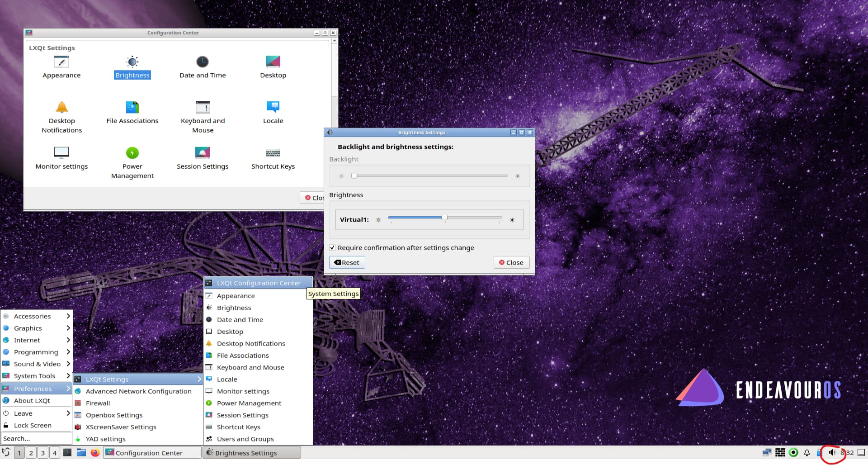The image size is (868, 465).
Task: Open Locale icon in Configuration Center
Action: pos(273,113)
